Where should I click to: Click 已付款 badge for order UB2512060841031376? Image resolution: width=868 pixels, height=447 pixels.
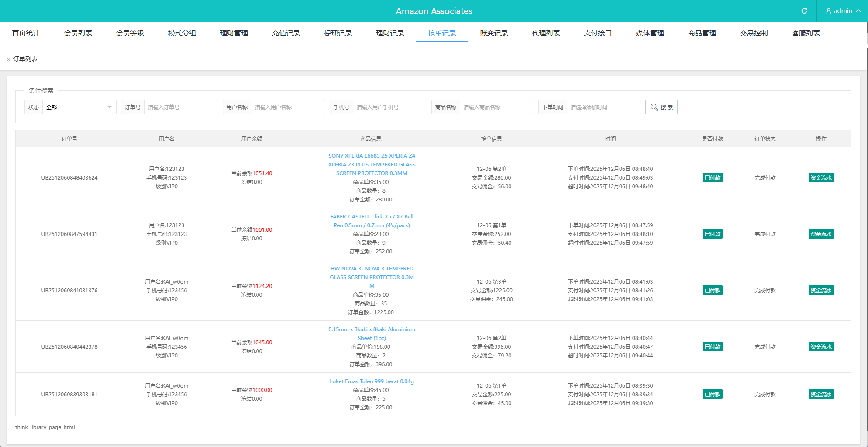coord(712,290)
